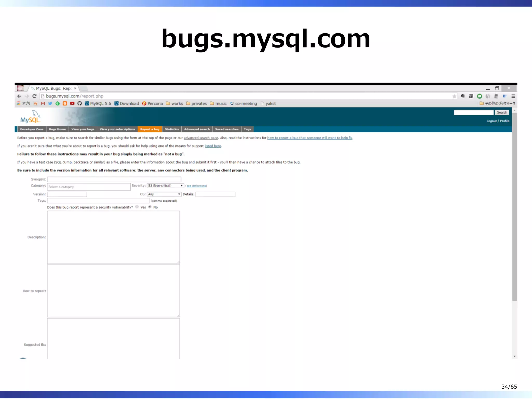Open the orange Blogger bookmark icon
Viewport: 532px width, 399px height.
pyautogui.click(x=65, y=103)
